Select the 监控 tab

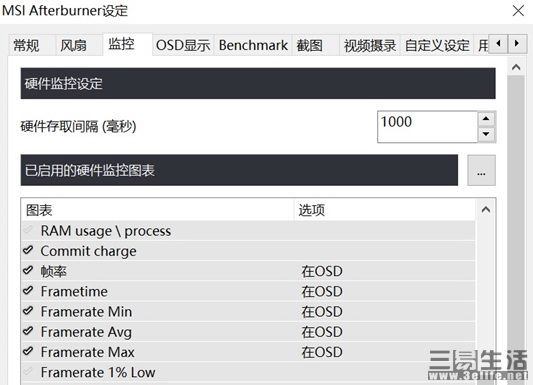pyautogui.click(x=127, y=44)
